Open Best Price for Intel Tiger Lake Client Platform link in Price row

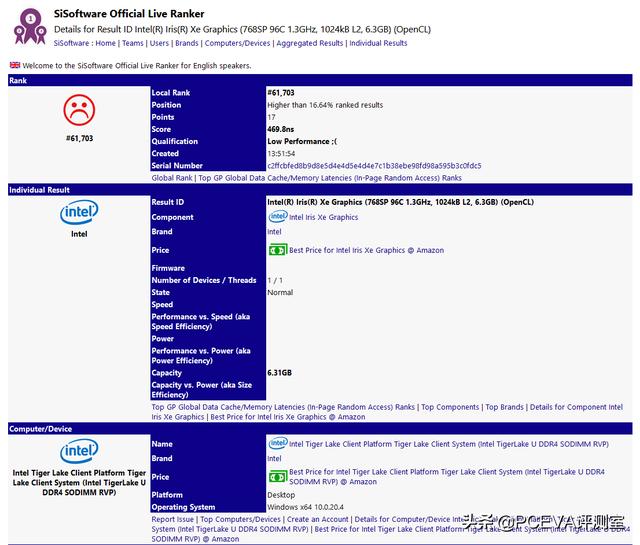(447, 476)
